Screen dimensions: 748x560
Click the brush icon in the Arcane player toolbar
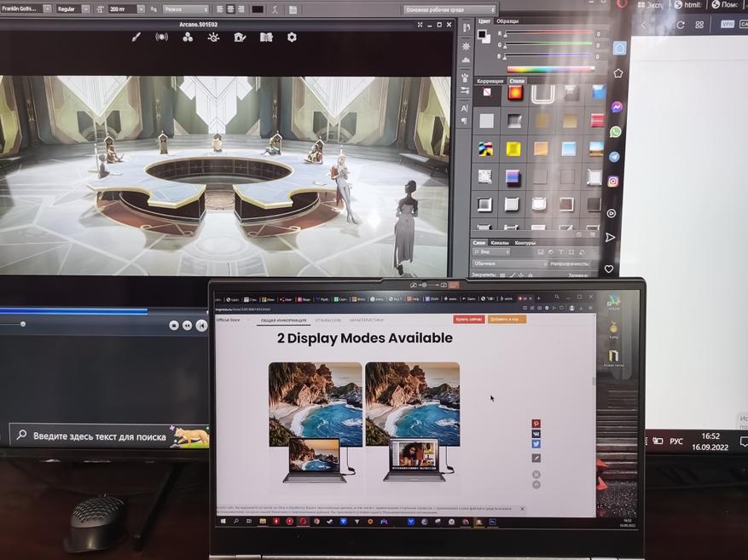136,38
